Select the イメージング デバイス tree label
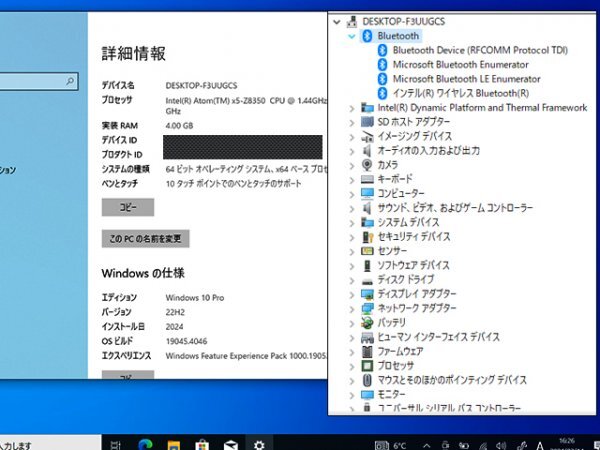The height and width of the screenshot is (450, 600). pos(415,136)
